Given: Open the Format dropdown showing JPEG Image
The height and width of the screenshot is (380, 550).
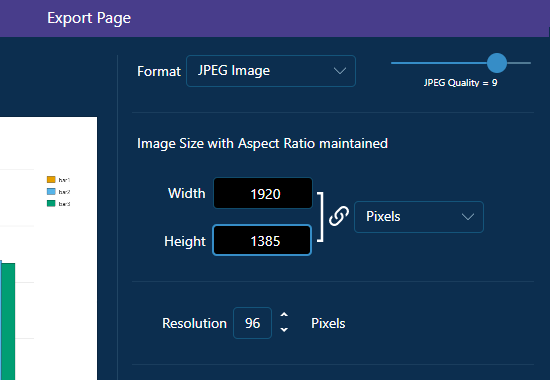Looking at the screenshot, I should 271,71.
